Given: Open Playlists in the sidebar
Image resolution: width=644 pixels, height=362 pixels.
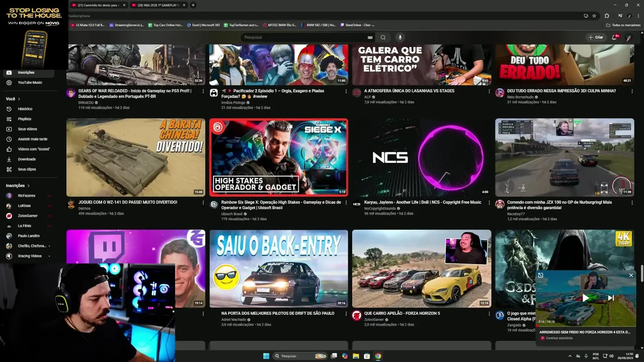Looking at the screenshot, I should pos(25,119).
